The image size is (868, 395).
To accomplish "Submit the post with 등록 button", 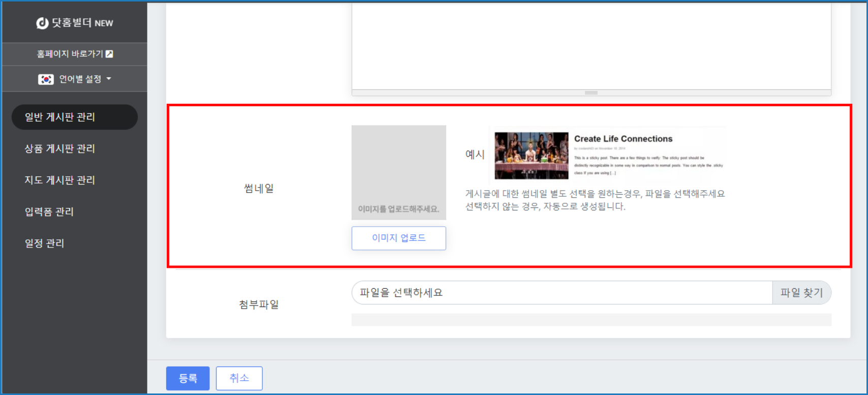I will pos(188,378).
